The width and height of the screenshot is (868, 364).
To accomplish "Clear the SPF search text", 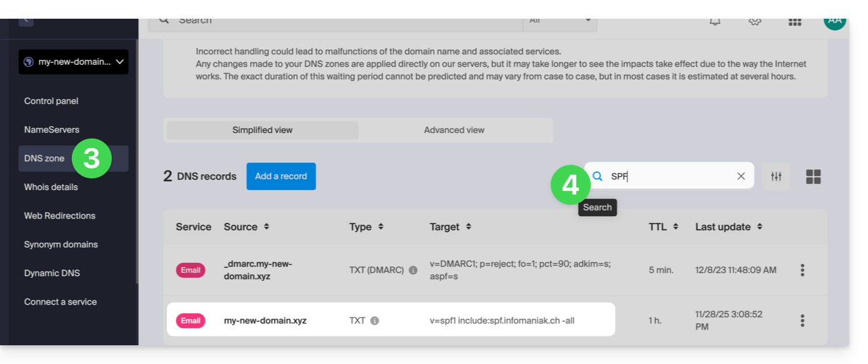I will point(741,176).
